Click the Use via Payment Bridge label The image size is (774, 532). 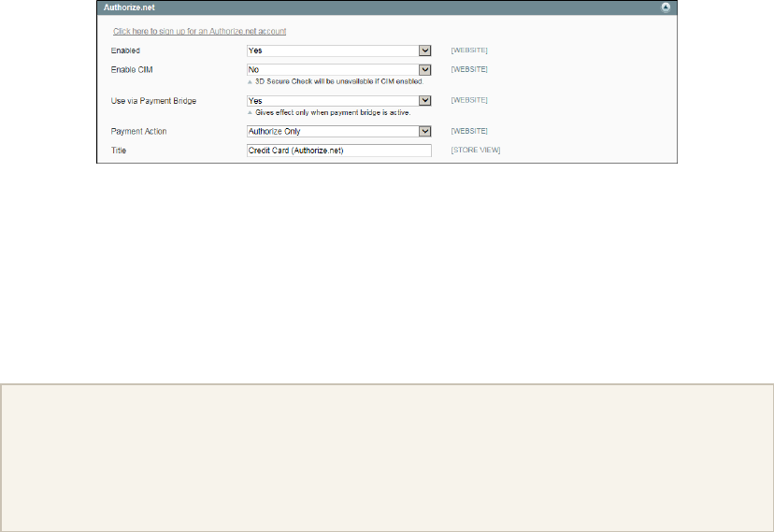pos(153,101)
